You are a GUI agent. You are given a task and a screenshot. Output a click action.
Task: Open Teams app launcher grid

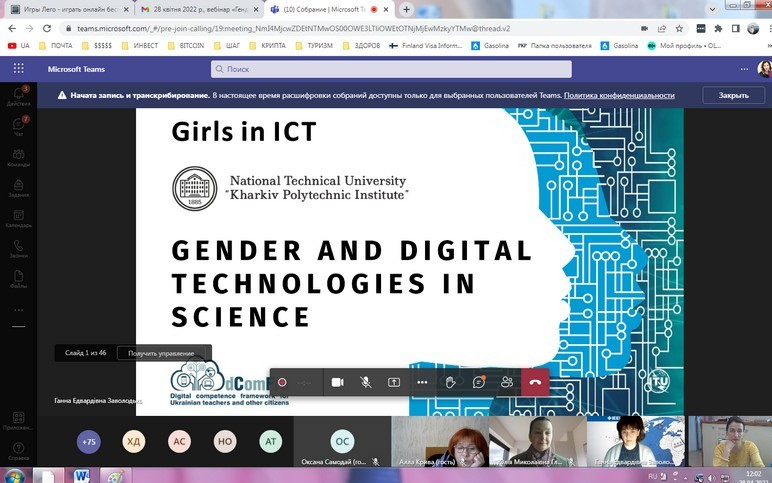point(18,69)
